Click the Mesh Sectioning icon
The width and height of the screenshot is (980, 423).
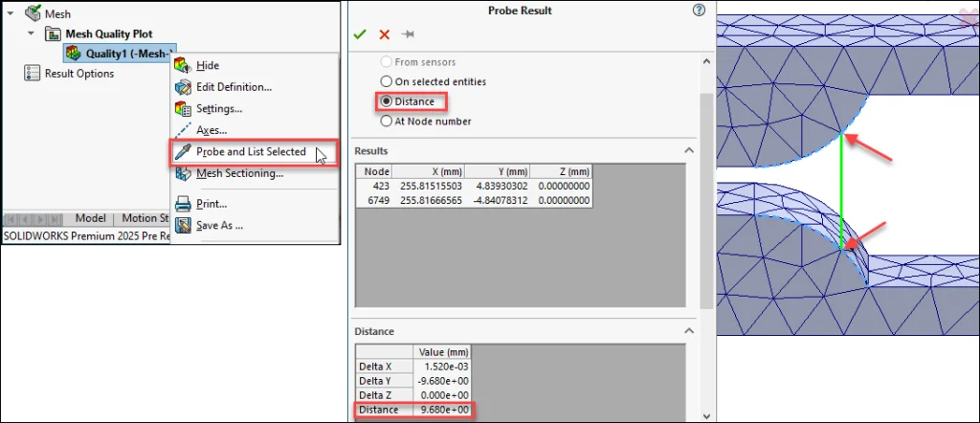point(183,173)
